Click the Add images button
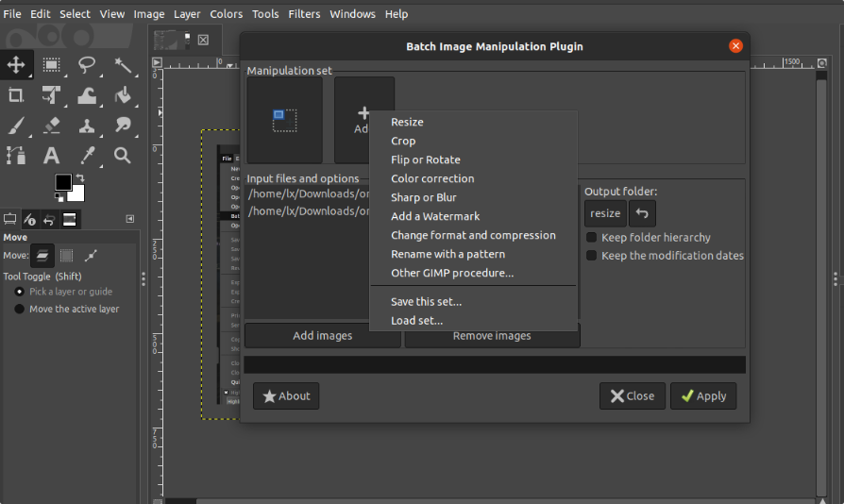844x504 pixels. [323, 336]
